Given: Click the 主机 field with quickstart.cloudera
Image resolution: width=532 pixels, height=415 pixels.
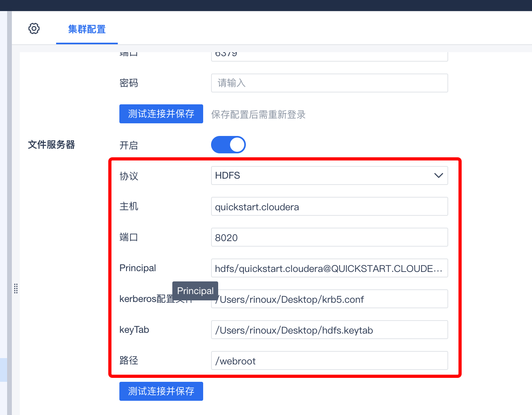Looking at the screenshot, I should [x=329, y=206].
